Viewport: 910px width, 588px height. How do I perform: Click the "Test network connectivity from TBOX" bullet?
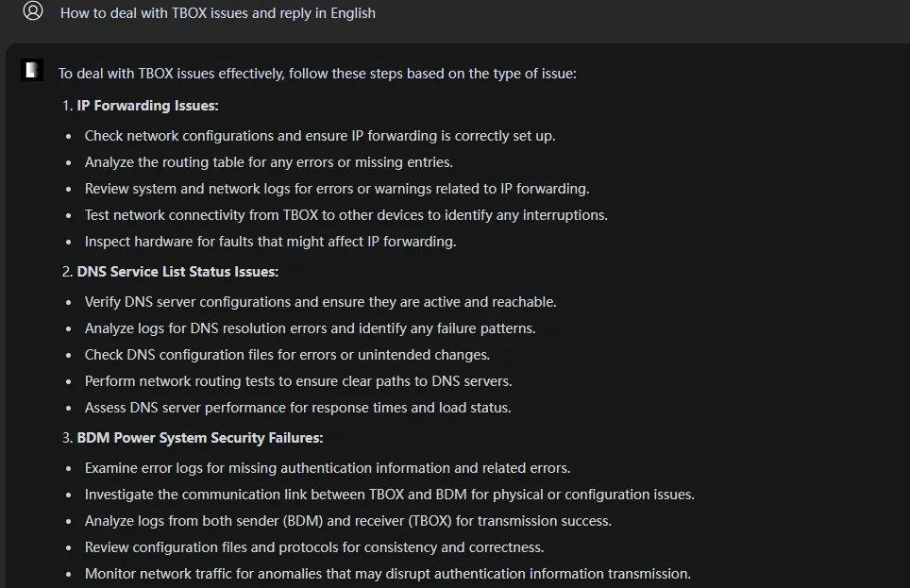pos(345,215)
